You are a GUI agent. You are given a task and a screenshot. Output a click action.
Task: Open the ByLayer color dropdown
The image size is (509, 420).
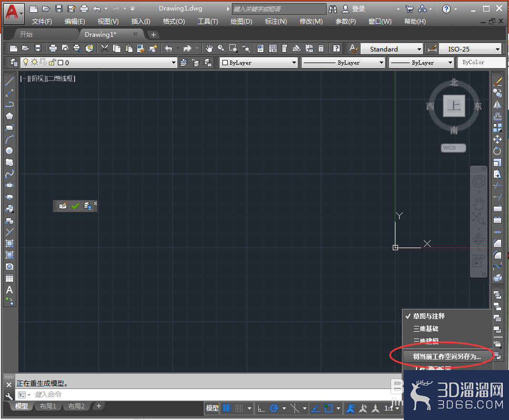click(x=294, y=63)
